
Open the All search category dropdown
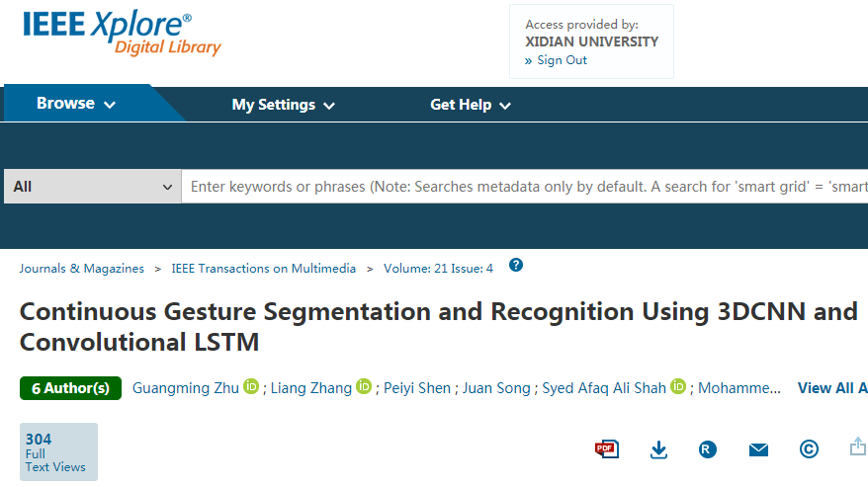point(92,187)
